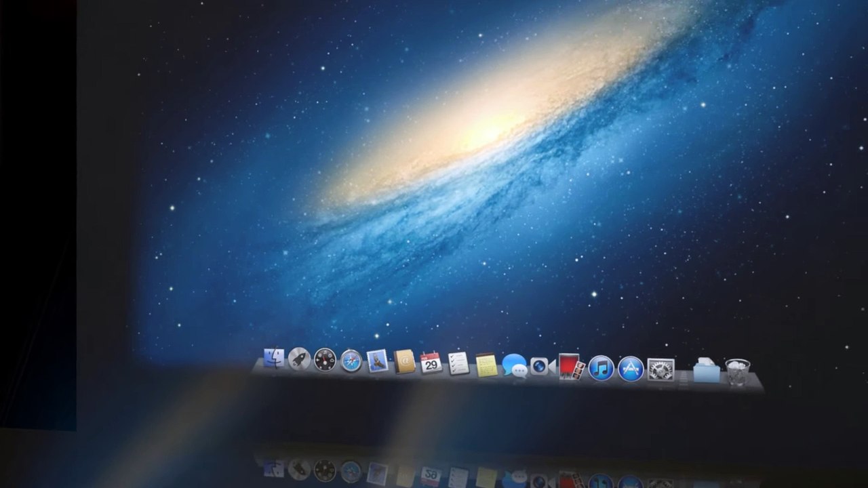
Task: Open Contacts address book in Dock
Action: point(404,361)
